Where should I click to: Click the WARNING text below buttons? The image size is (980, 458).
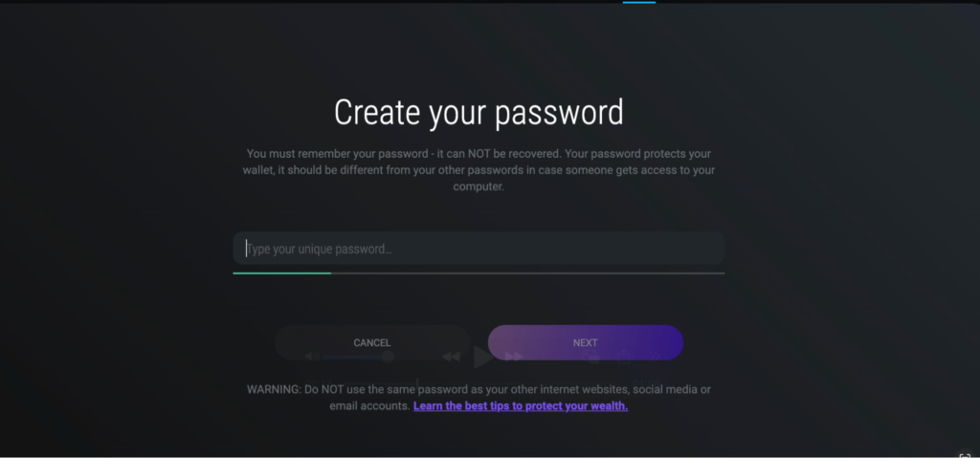[x=479, y=398]
